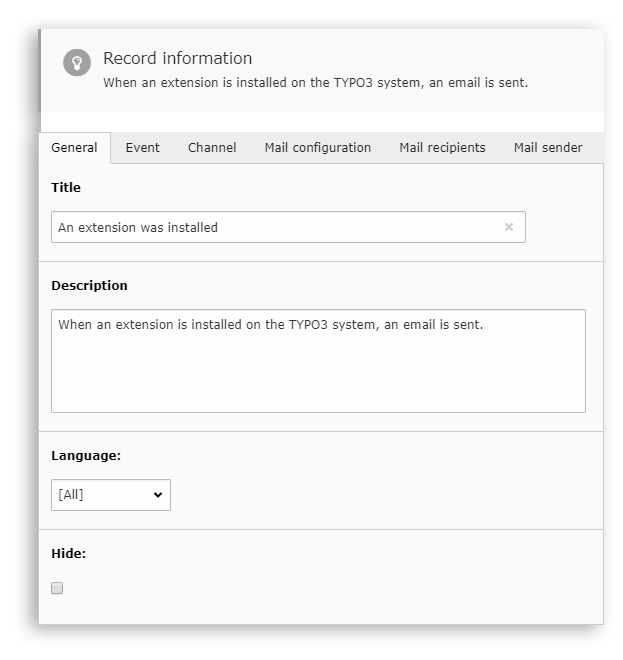
Task: Open the Language dropdown showing [All]
Action: point(110,495)
